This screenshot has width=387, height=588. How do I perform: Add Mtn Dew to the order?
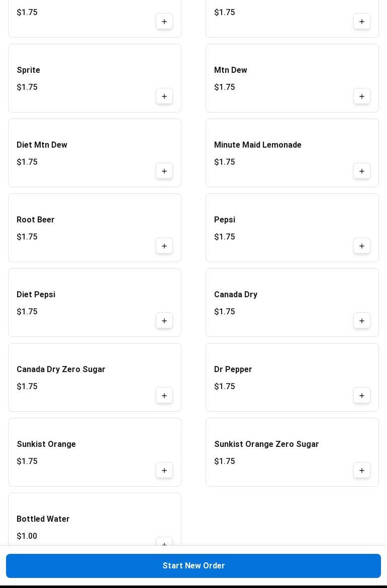[x=362, y=96]
